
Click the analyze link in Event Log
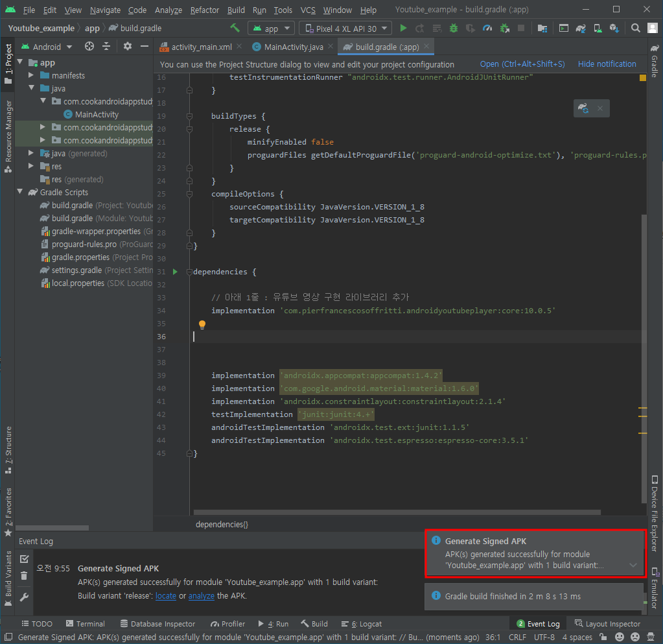pyautogui.click(x=202, y=596)
